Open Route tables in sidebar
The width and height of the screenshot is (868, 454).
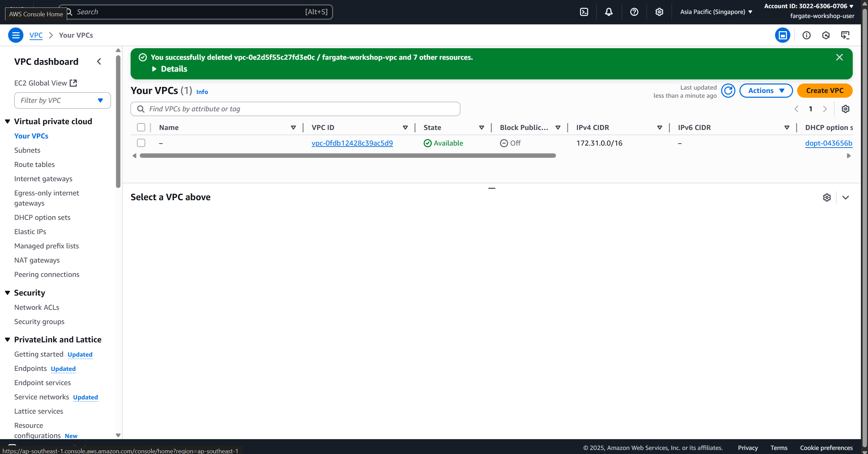[x=34, y=165]
